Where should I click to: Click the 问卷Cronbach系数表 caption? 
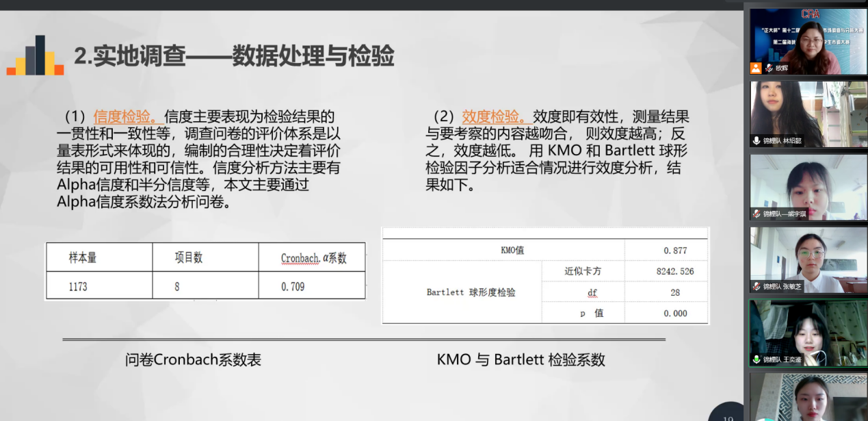[193, 359]
